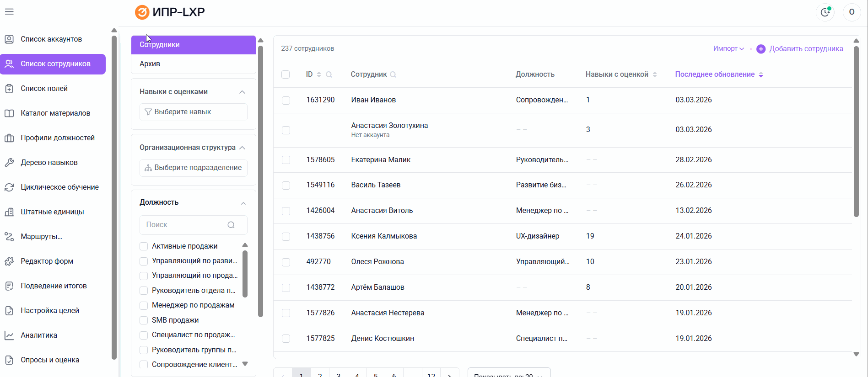
Task: Open Аналитика via its chart icon
Action: pyautogui.click(x=9, y=335)
